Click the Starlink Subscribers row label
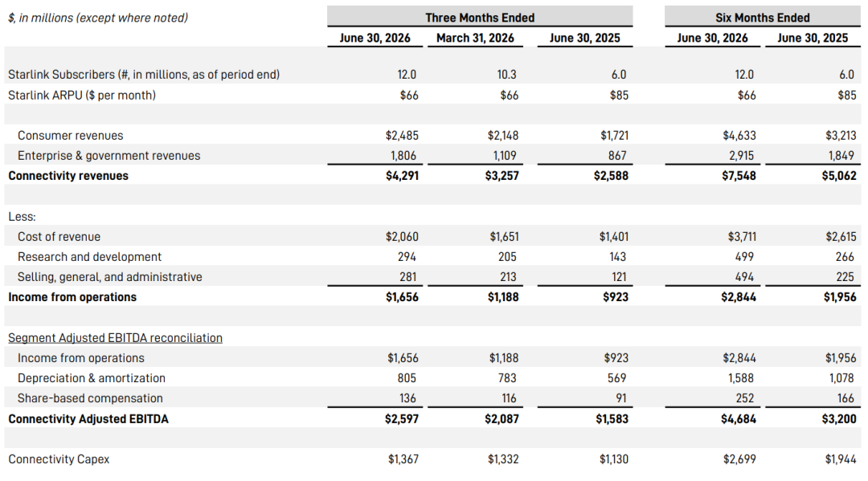868x481 pixels. click(144, 75)
